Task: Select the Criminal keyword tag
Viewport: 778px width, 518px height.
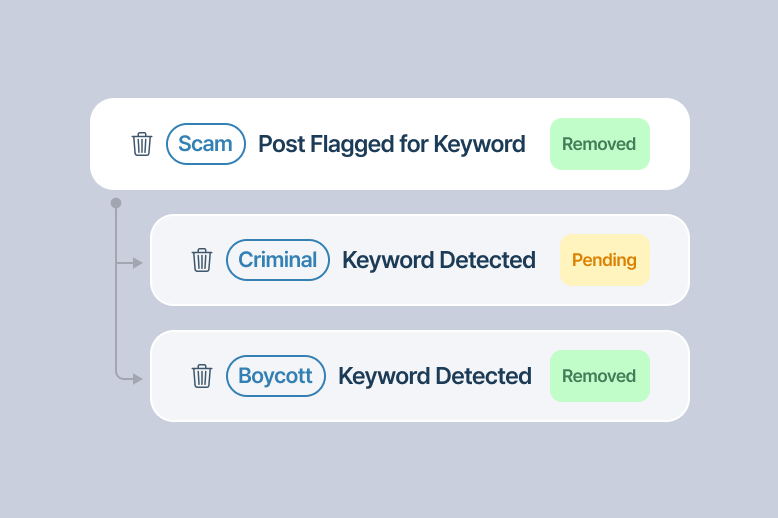Action: (x=278, y=260)
